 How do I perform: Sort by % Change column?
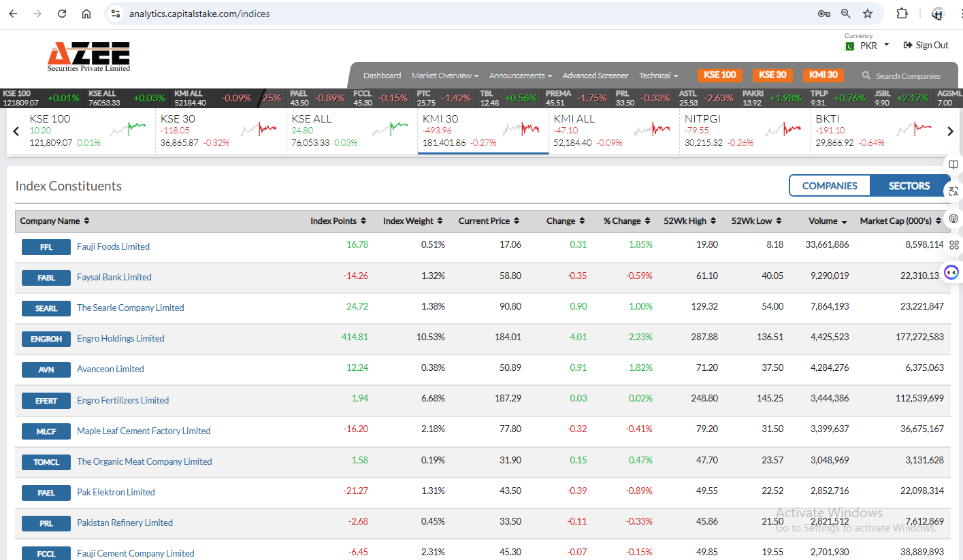click(x=627, y=221)
